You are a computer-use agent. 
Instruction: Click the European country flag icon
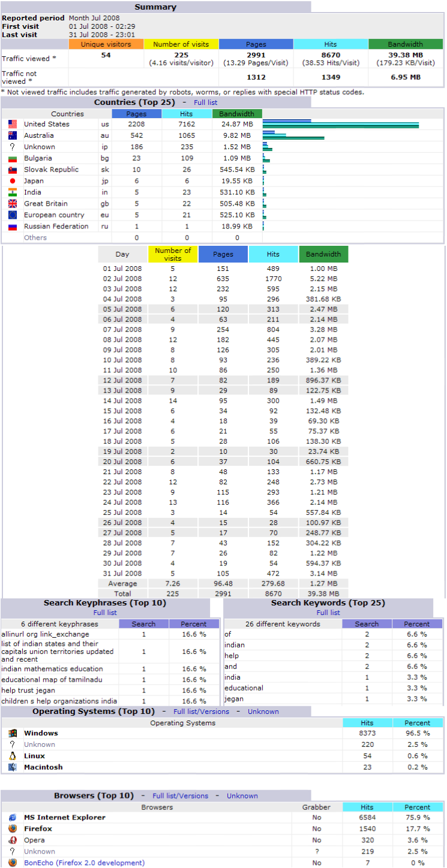point(13,215)
